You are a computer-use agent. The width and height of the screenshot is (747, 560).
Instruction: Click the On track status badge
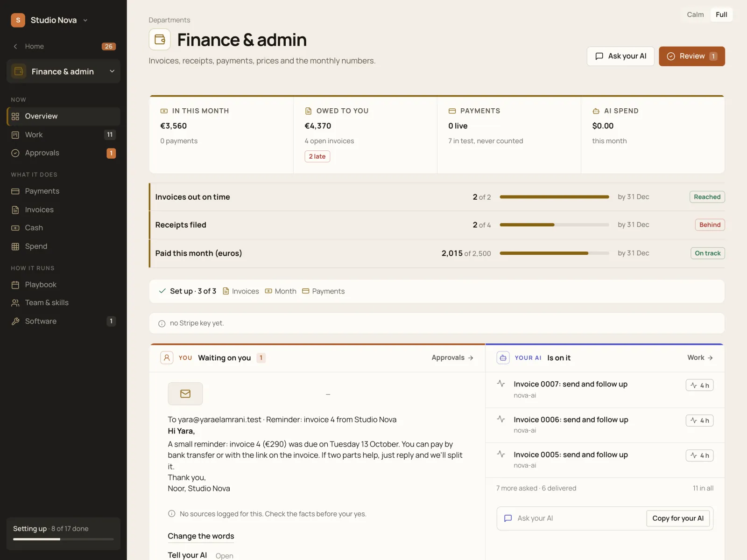pyautogui.click(x=707, y=253)
